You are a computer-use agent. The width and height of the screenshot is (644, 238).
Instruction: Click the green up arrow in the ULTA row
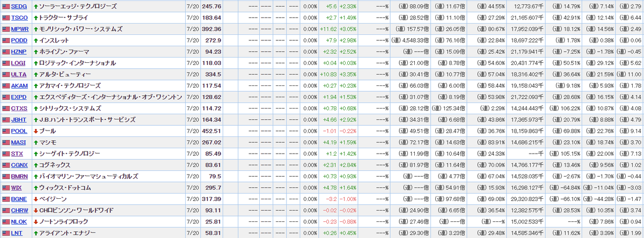click(x=35, y=75)
